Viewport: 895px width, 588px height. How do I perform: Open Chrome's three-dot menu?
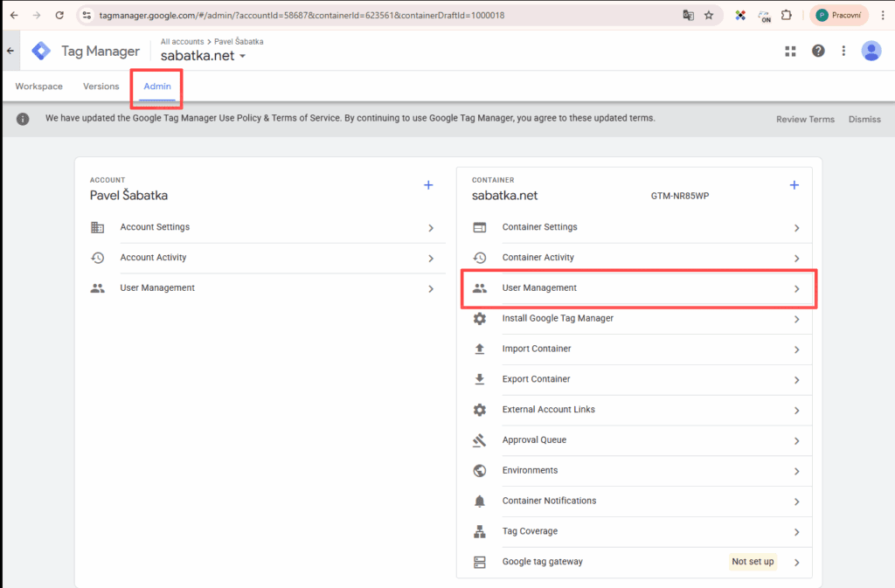point(883,16)
